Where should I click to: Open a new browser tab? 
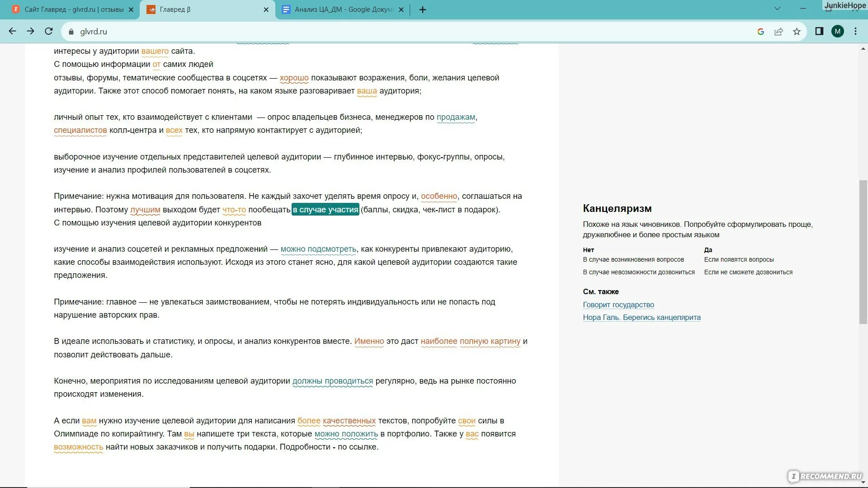[x=423, y=9]
